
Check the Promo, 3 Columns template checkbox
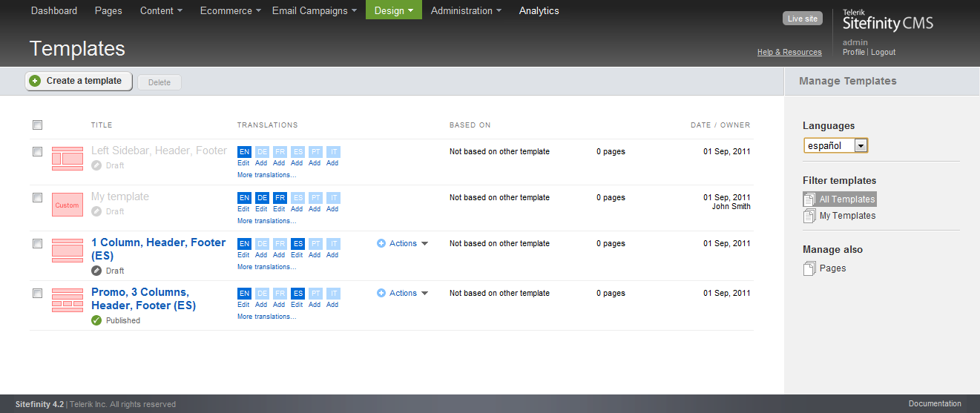(x=38, y=293)
